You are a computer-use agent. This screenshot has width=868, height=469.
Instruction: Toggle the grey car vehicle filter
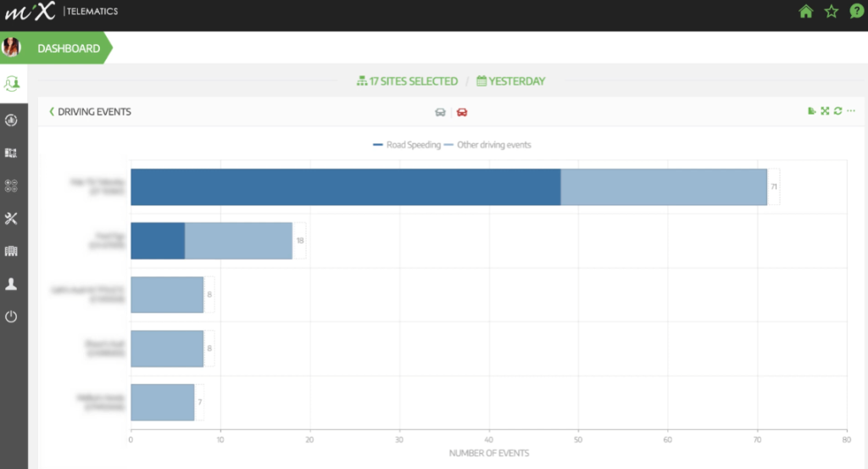440,112
